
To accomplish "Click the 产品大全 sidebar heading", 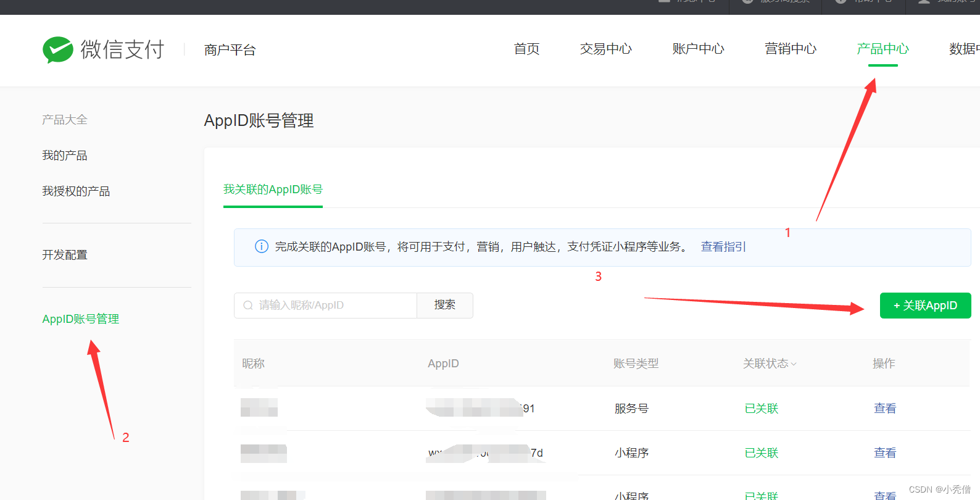I will (65, 120).
